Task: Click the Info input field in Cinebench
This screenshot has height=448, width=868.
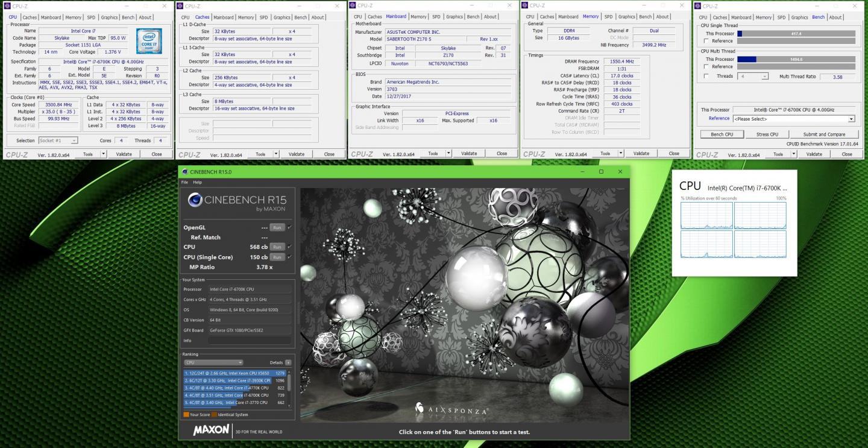Action: click(250, 341)
